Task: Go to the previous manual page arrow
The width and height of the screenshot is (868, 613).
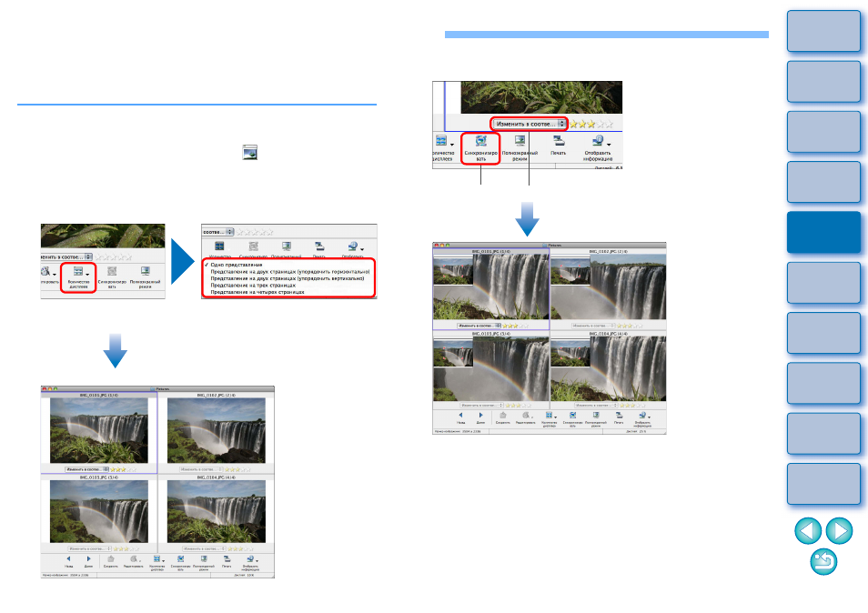Action: [x=808, y=530]
